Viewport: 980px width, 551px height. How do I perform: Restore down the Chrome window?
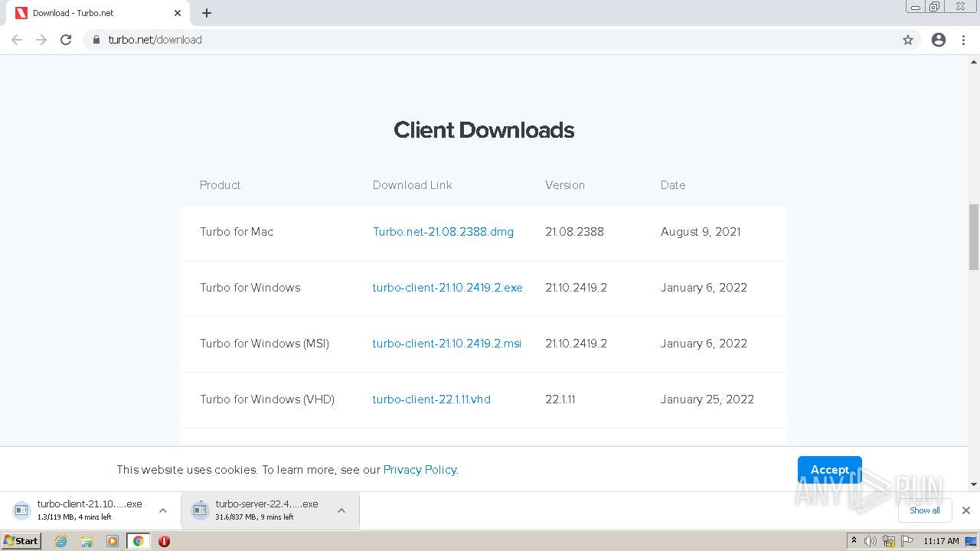(935, 6)
